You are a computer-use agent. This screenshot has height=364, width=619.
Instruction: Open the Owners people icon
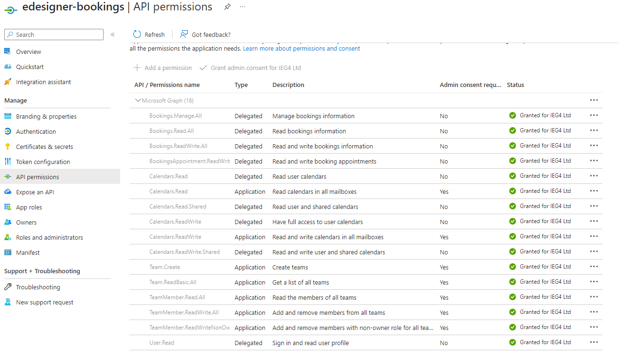tap(8, 222)
